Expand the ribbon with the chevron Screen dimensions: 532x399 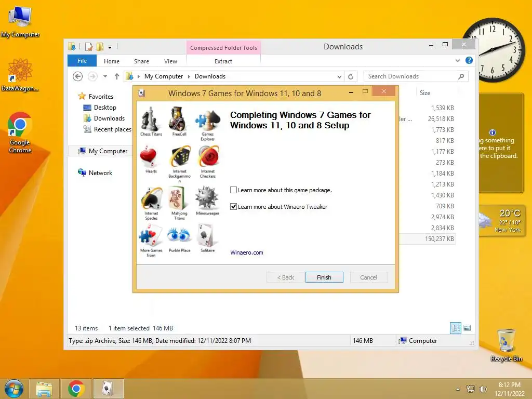458,60
